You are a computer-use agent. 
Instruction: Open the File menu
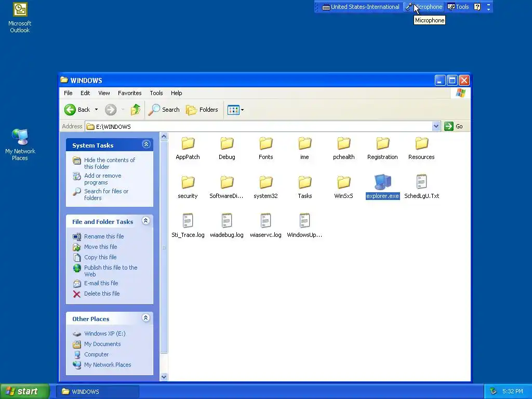pyautogui.click(x=68, y=93)
